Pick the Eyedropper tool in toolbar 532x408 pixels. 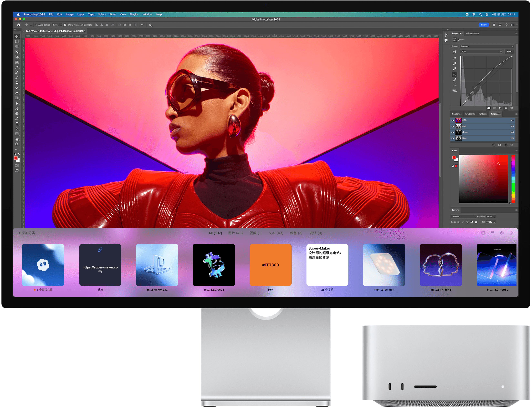[17, 67]
